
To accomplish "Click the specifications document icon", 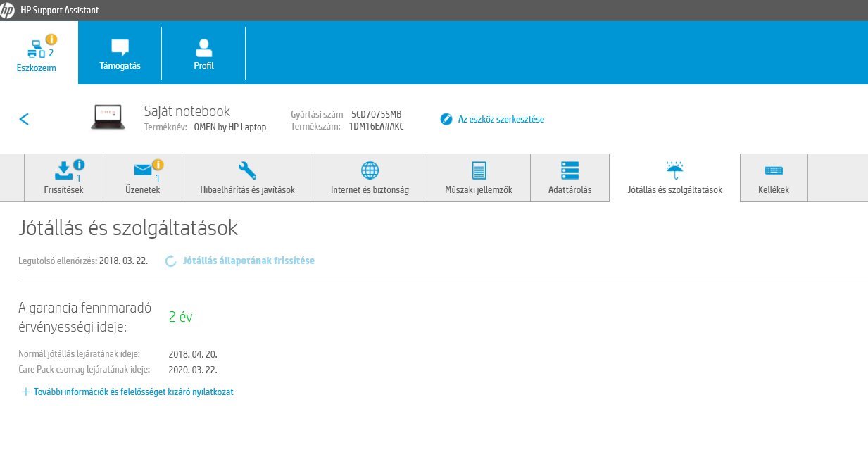I will click(479, 170).
